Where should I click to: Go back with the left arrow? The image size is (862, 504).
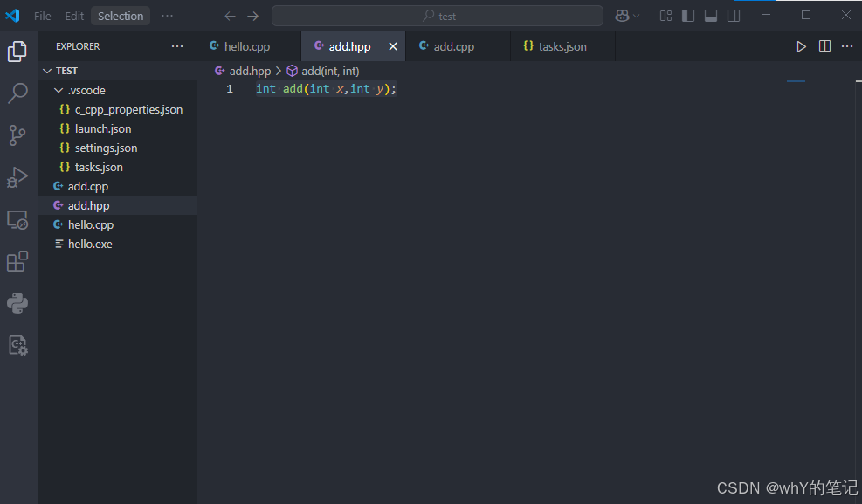(x=230, y=16)
